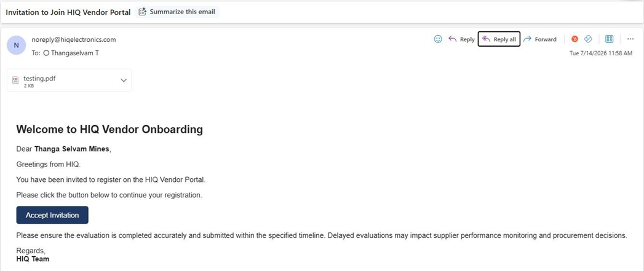The height and width of the screenshot is (271, 644).
Task: Open the sender's N avatar circle
Action: 16,45
